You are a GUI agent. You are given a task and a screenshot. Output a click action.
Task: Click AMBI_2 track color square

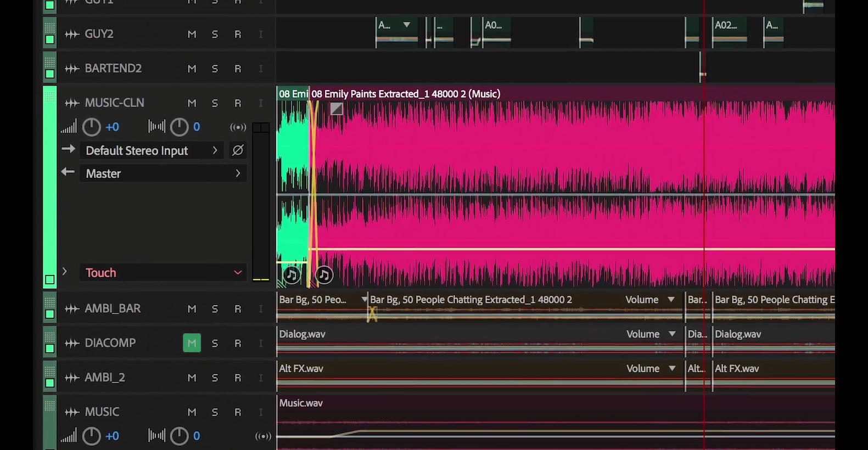49,383
